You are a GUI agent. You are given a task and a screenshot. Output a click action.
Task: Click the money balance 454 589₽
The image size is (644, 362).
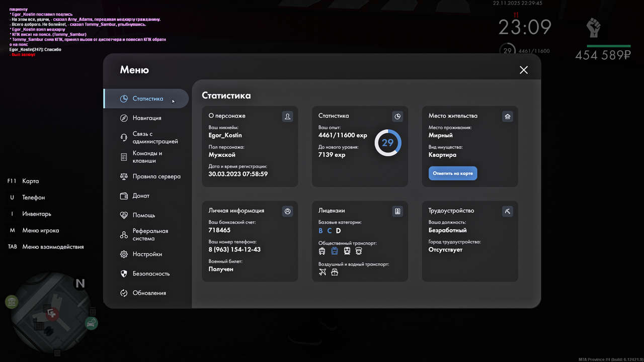coord(603,55)
